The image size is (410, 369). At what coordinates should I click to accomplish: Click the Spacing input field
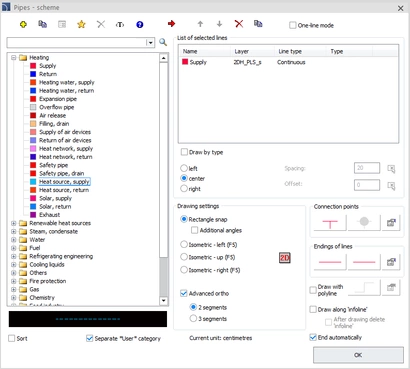(x=367, y=168)
